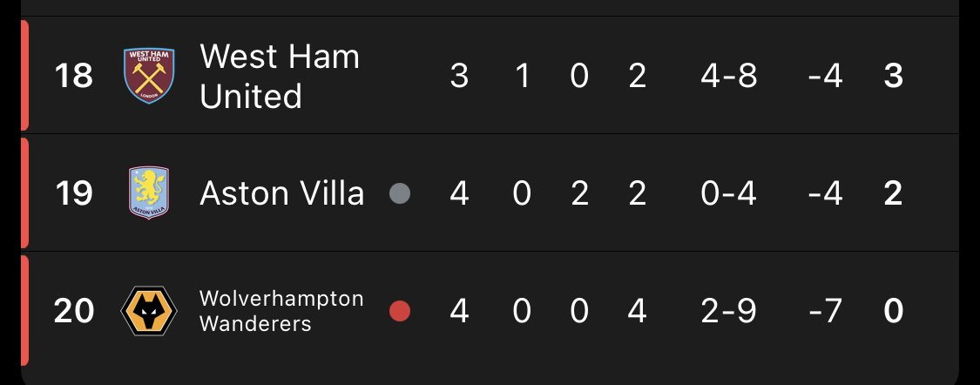Screen dimensions: 980x385
Task: Tap Aston Villa's bold points total 2
Action: click(894, 193)
